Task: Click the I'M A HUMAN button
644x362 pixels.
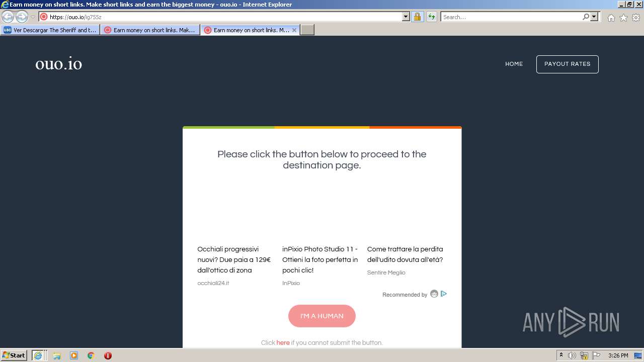Action: (322, 316)
